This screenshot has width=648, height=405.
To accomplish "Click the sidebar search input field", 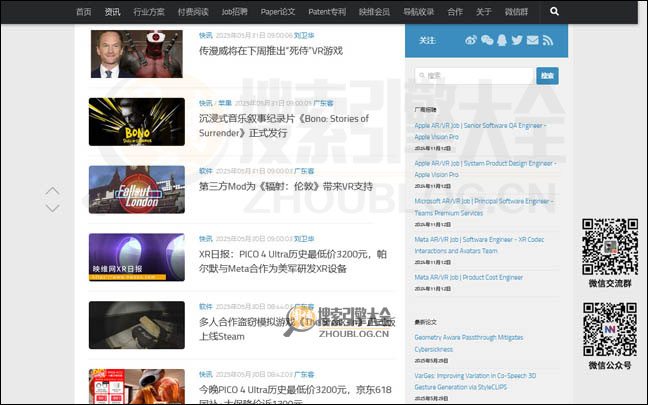I will 475,76.
